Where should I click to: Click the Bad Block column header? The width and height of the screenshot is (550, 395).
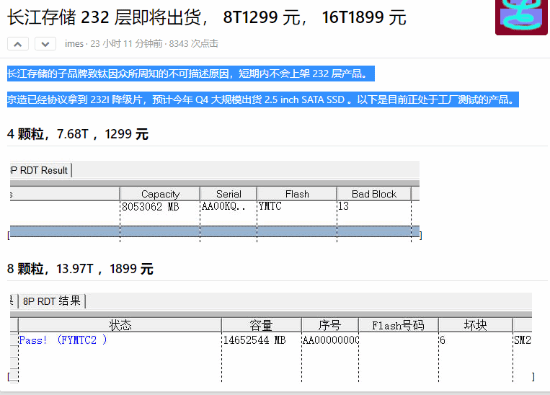(374, 194)
